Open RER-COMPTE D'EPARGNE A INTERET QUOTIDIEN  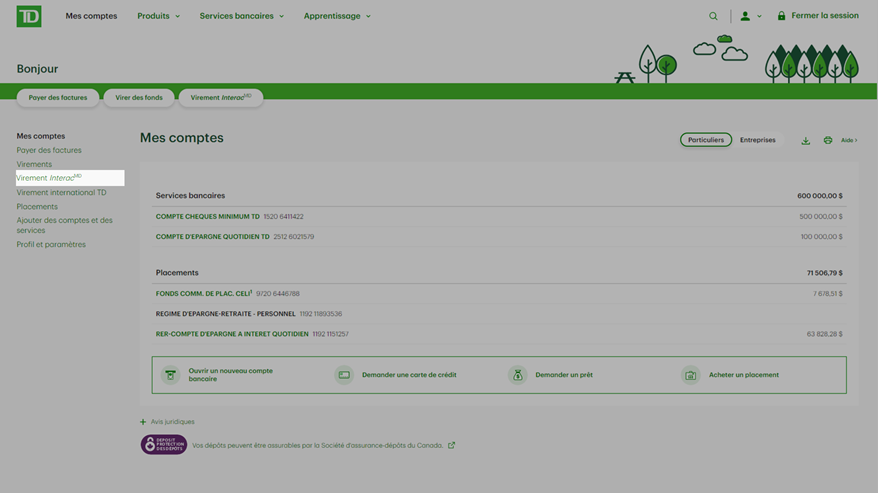pyautogui.click(x=232, y=334)
